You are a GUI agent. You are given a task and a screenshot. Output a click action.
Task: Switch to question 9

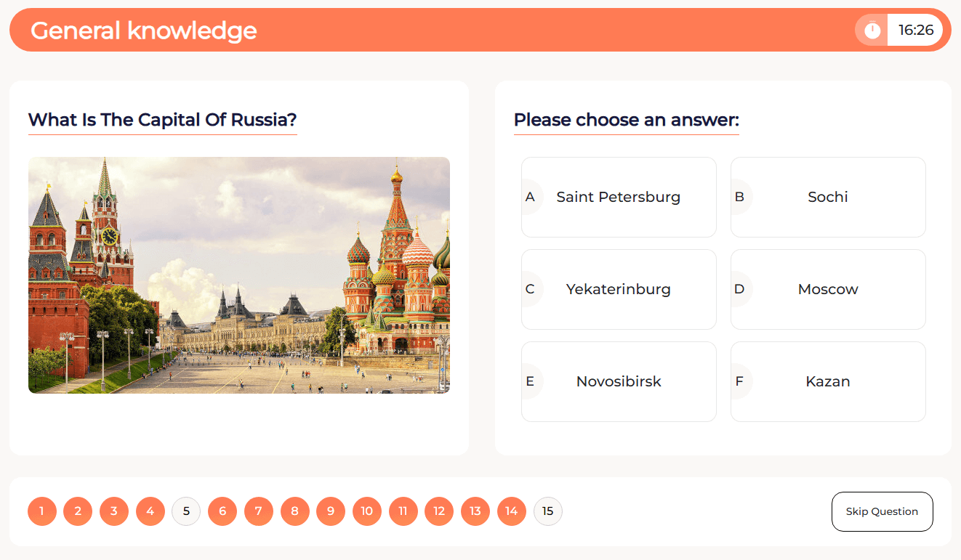point(331,511)
